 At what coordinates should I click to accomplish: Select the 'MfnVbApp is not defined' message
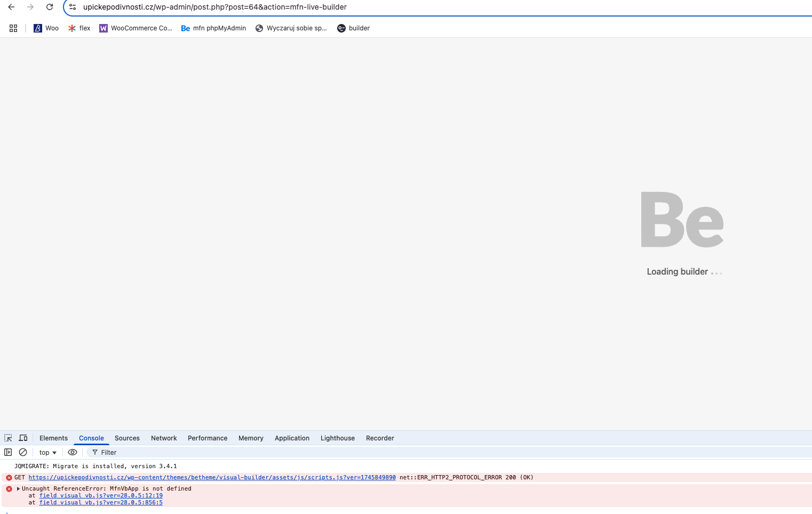tap(150, 488)
